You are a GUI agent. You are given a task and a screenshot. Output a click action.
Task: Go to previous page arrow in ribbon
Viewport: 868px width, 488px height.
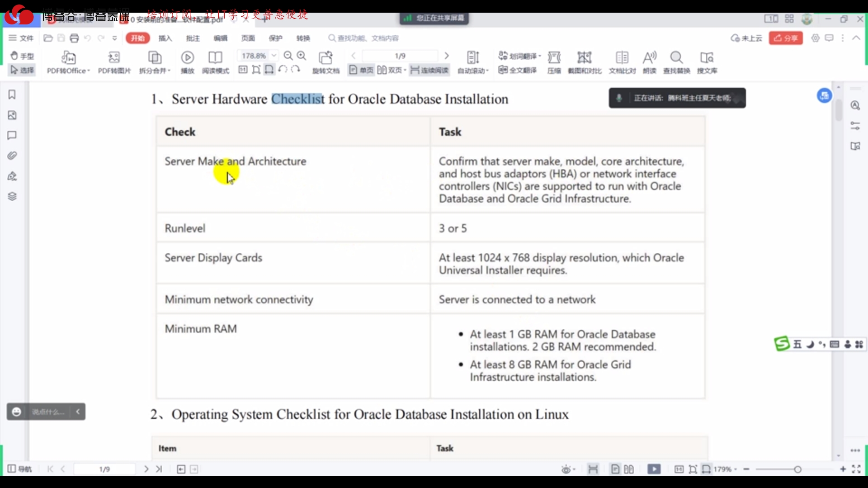354,56
